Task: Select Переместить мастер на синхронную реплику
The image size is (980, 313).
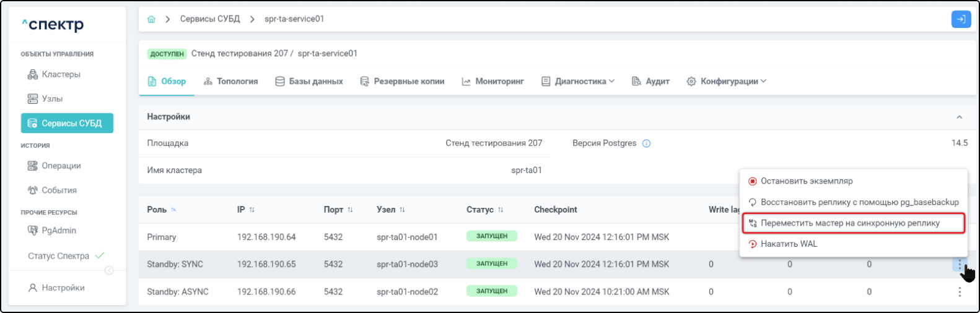Action: (x=850, y=223)
